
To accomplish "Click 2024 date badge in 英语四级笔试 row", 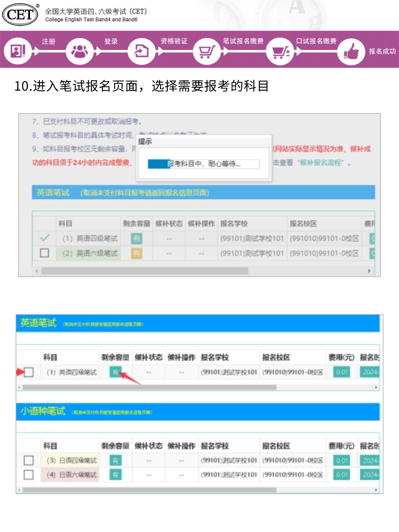I will point(369,372).
